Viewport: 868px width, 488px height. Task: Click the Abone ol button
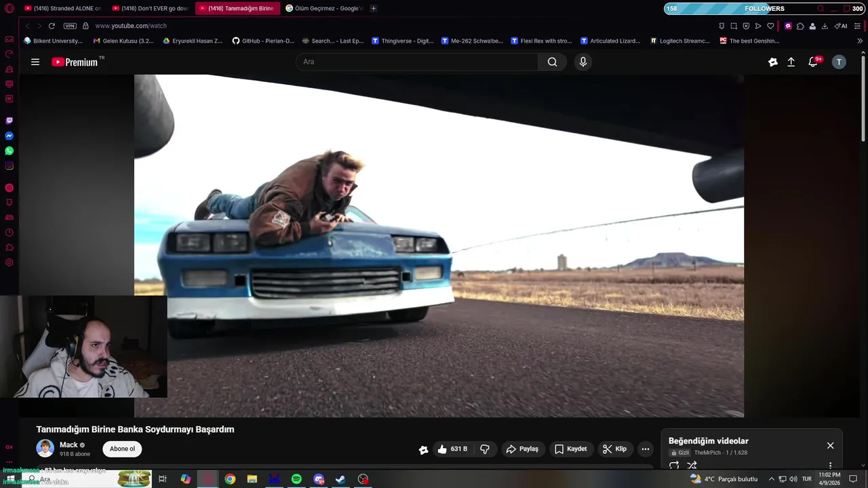click(x=122, y=449)
